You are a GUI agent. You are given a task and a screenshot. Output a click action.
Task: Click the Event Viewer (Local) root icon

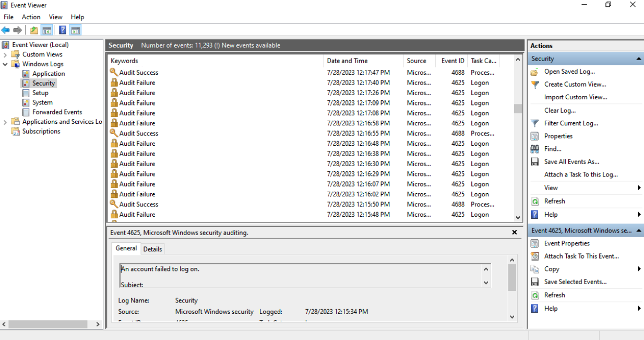(x=6, y=45)
